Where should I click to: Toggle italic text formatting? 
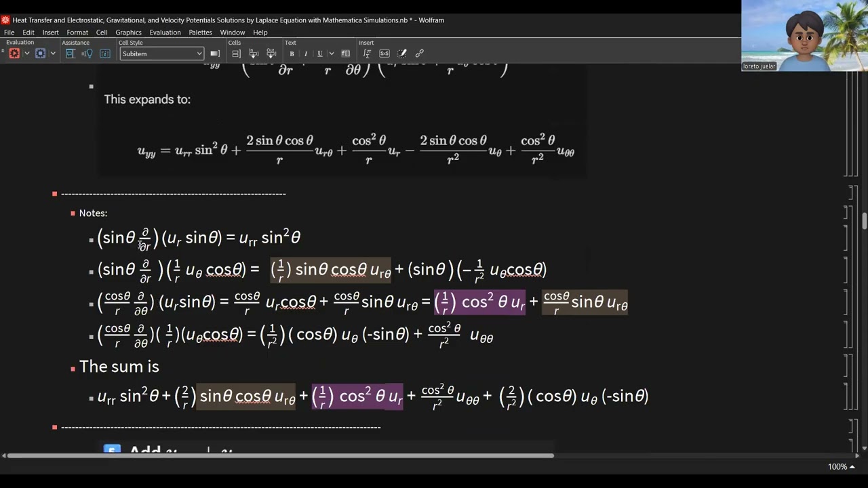[306, 54]
